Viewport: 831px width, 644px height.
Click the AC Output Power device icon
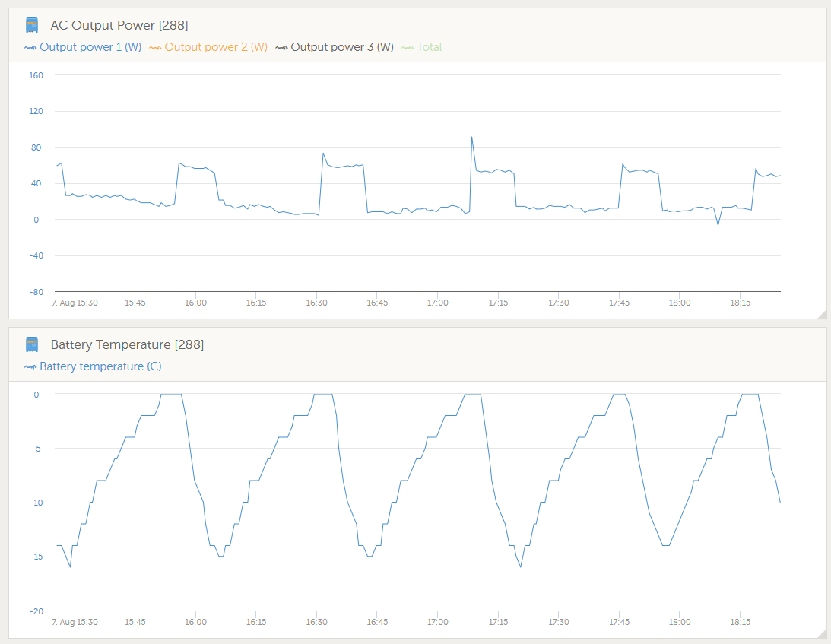tap(32, 25)
